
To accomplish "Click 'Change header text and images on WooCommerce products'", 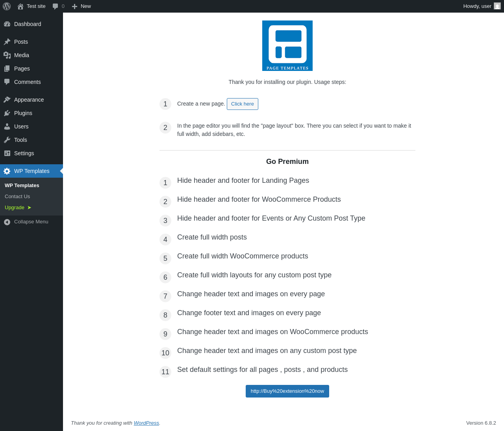I will tap(272, 332).
